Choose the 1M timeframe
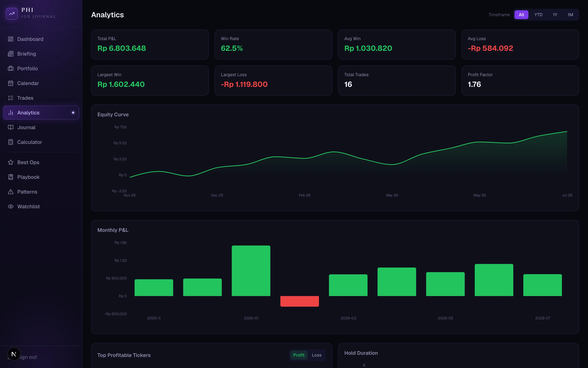This screenshot has height=368, width=588. [570, 15]
